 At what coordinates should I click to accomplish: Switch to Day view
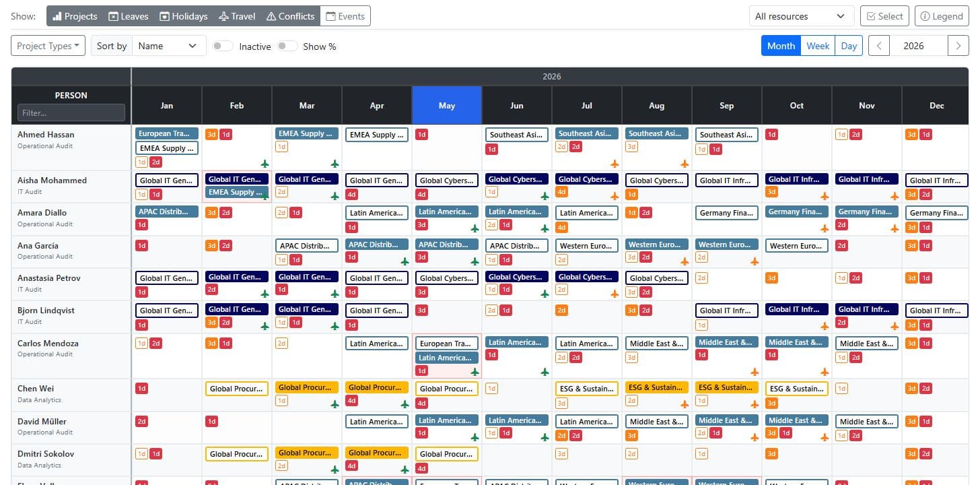click(x=849, y=46)
